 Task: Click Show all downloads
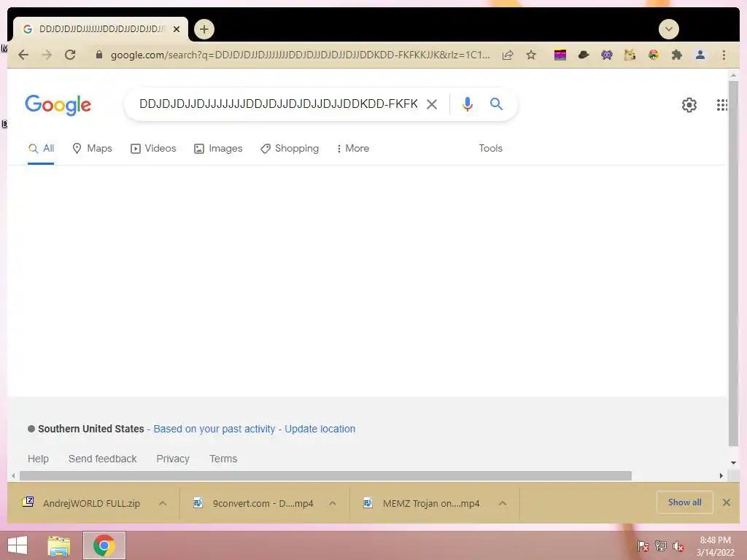tap(684, 502)
